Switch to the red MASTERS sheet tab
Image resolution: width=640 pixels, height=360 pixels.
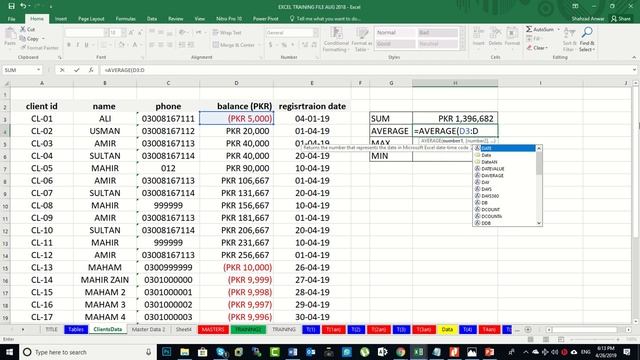213,329
